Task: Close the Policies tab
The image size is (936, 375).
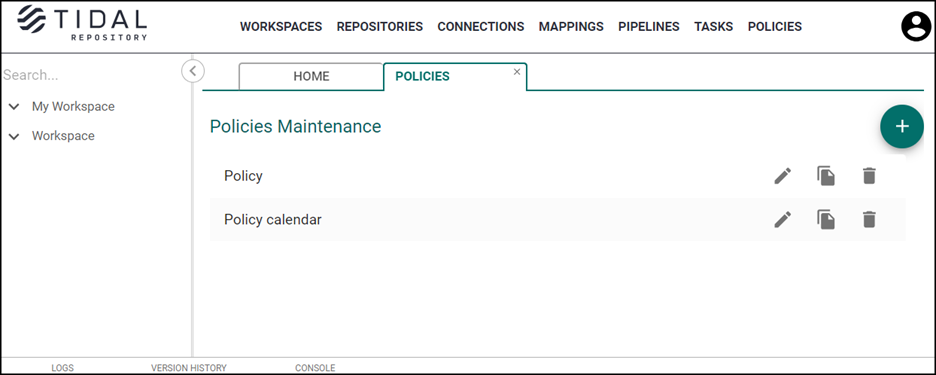Action: pyautogui.click(x=517, y=71)
